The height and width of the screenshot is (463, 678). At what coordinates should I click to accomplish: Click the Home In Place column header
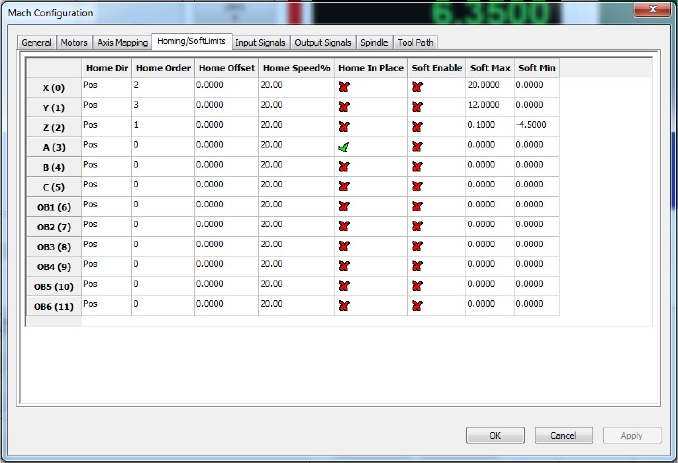371,68
